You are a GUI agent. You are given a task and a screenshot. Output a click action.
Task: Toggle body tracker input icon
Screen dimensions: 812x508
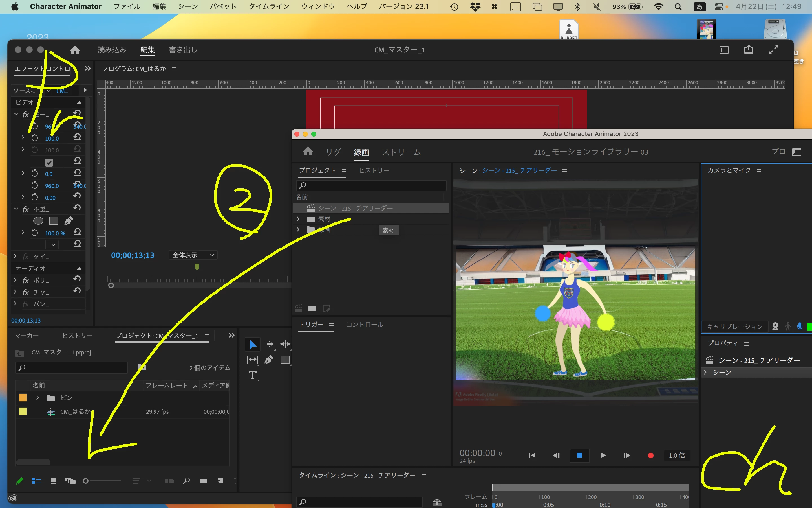coord(788,326)
